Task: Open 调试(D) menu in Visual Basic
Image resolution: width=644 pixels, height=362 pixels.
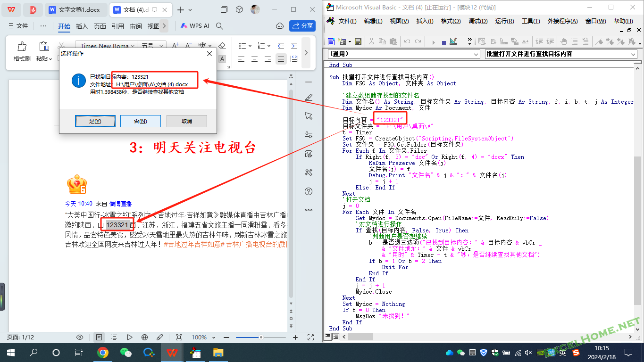Action: click(x=477, y=21)
